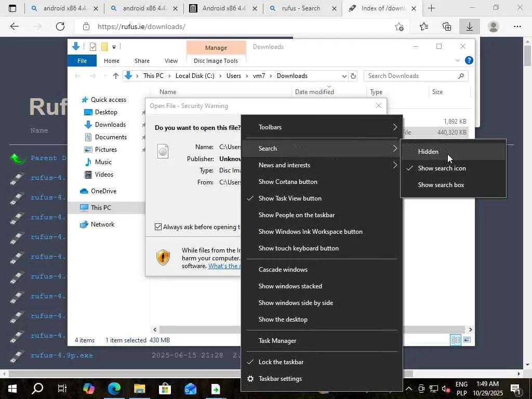
Task: Open the Share ribbon tab
Action: (x=142, y=61)
